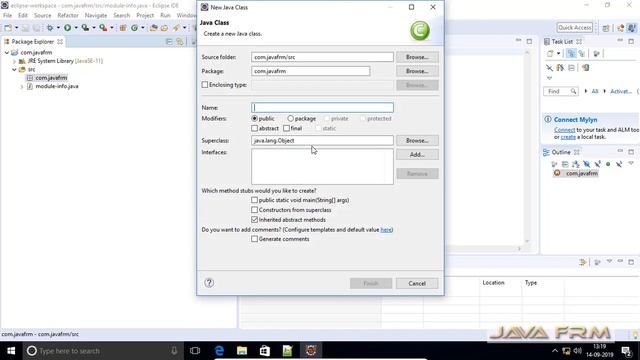Select the Package Explorer tab
Screen dimensions: 640x360
pos(33,42)
